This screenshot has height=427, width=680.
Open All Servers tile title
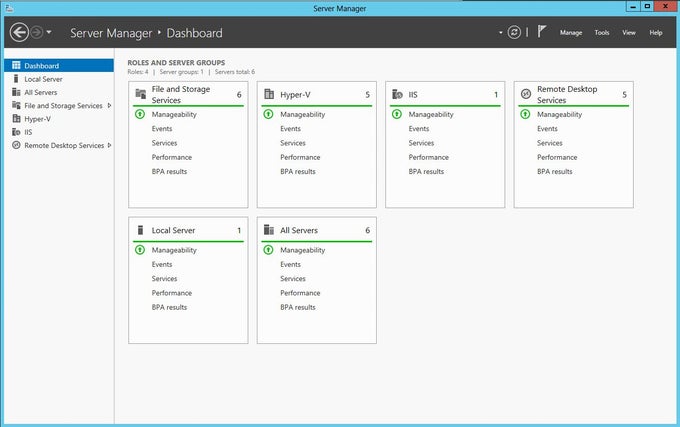[x=299, y=230]
